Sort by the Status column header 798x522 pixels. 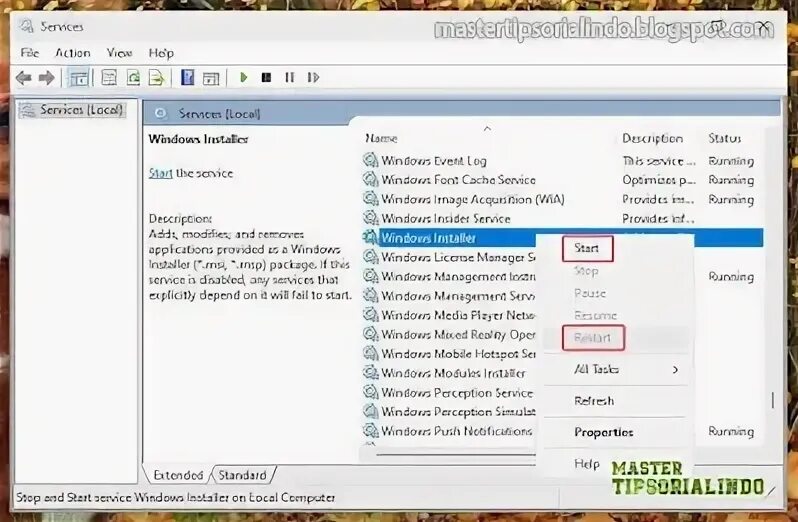pos(725,138)
